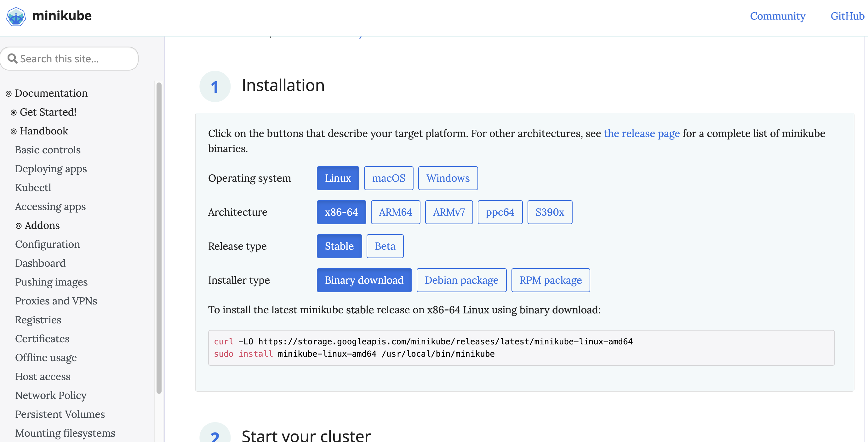Image resolution: width=868 pixels, height=442 pixels.
Task: Click the minikube logo icon
Action: pos(16,16)
